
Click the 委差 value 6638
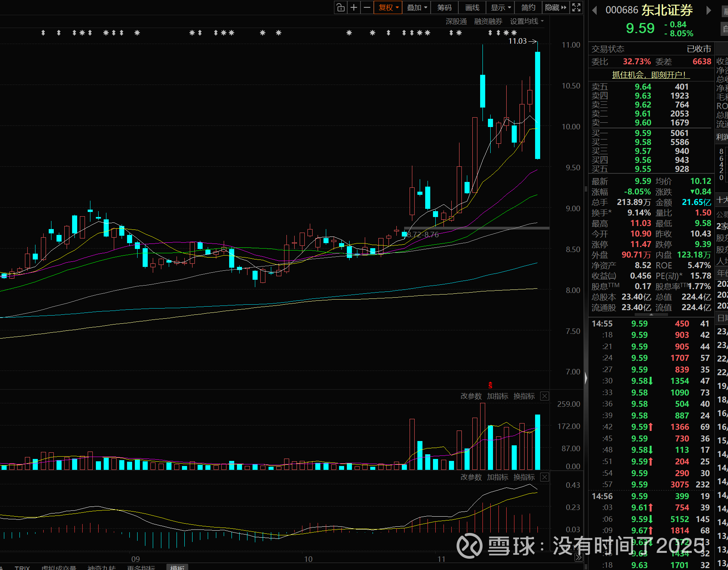click(x=702, y=62)
